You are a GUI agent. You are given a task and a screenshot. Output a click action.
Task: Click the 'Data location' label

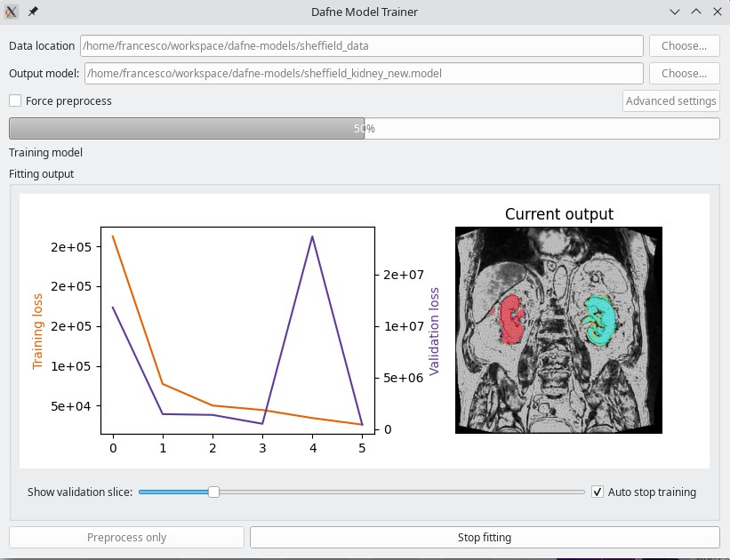pos(42,45)
